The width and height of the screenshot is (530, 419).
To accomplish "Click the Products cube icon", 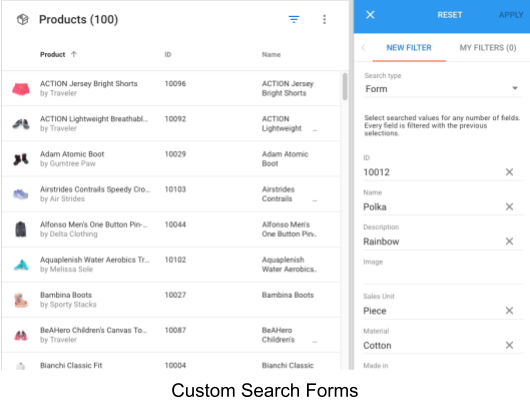I will pyautogui.click(x=23, y=19).
